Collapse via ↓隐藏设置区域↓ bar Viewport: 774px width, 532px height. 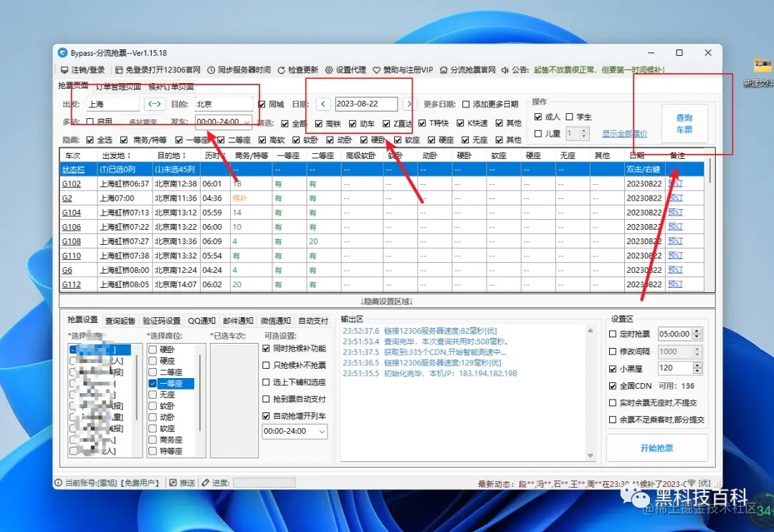pos(387,301)
